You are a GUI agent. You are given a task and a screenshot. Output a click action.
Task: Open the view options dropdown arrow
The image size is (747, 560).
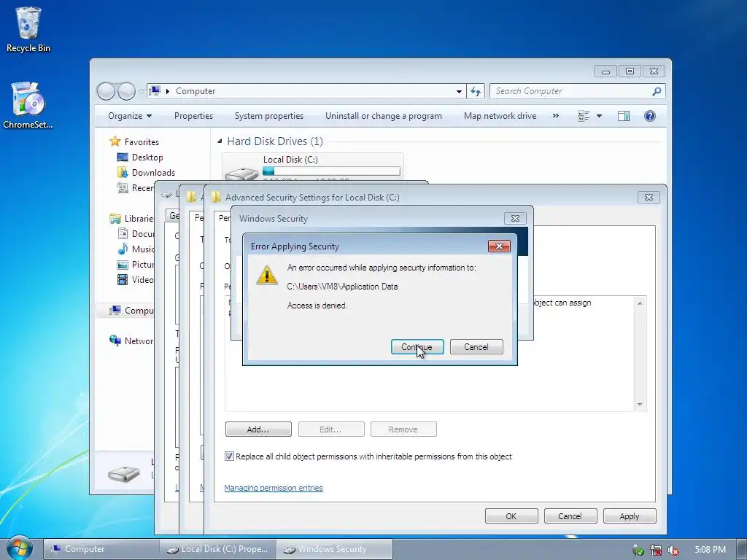pyautogui.click(x=600, y=116)
